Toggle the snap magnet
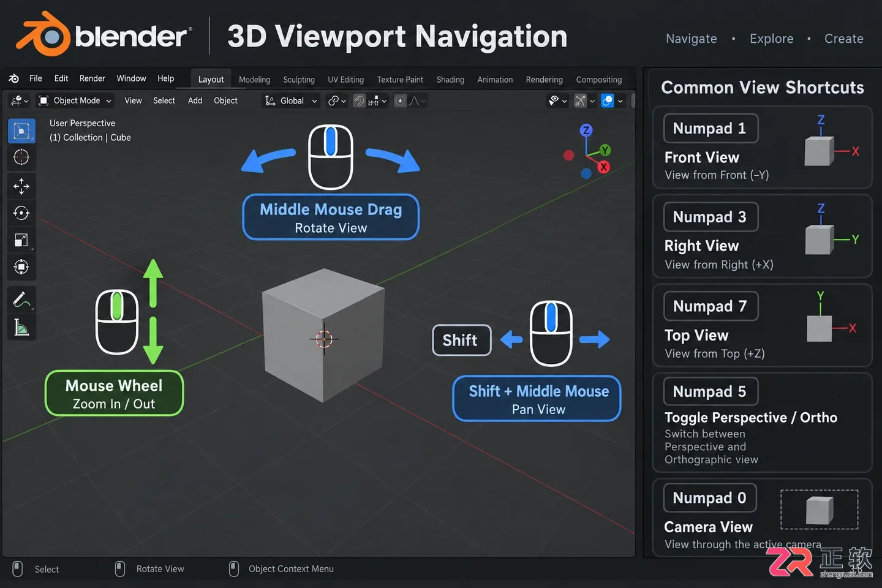Screen dimensions: 882x588 [x=360, y=100]
